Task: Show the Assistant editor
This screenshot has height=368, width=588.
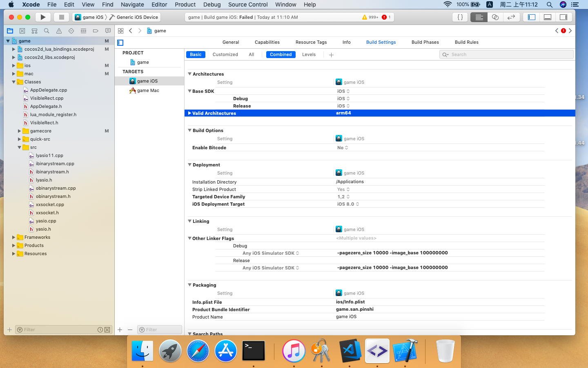Action: (495, 17)
